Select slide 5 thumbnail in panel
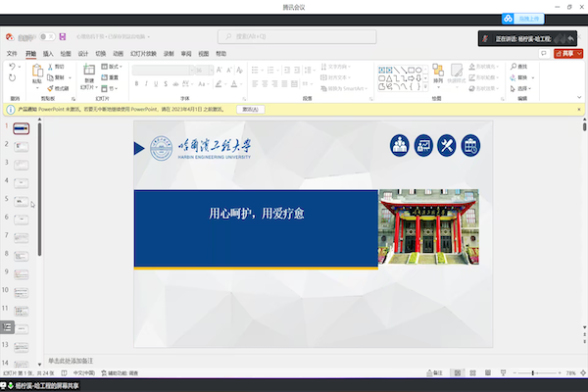The width and height of the screenshot is (588, 392). [x=21, y=200]
